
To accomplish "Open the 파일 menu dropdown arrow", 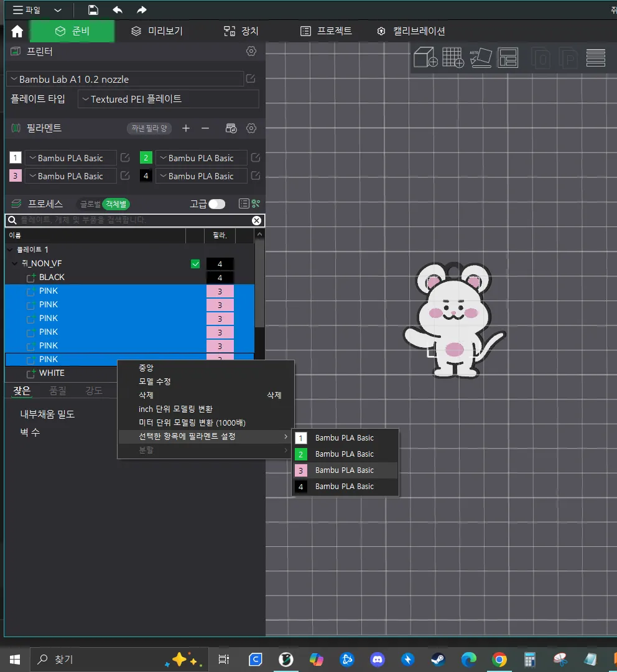I will coord(58,10).
